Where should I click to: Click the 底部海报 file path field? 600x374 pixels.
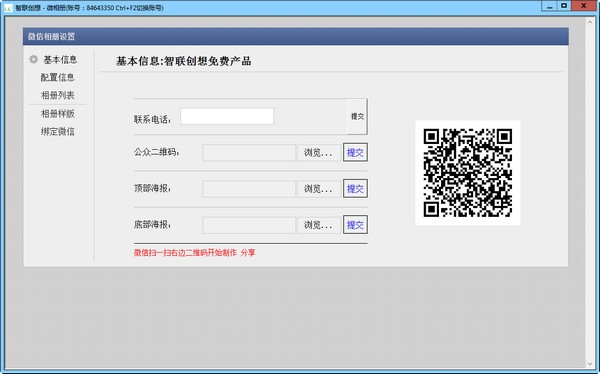click(249, 225)
